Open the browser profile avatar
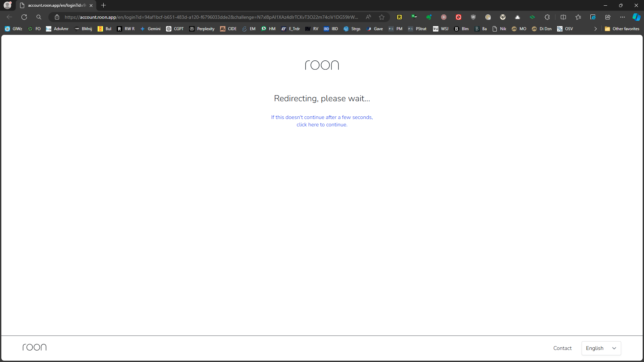Image resolution: width=644 pixels, height=362 pixels. [x=7, y=5]
